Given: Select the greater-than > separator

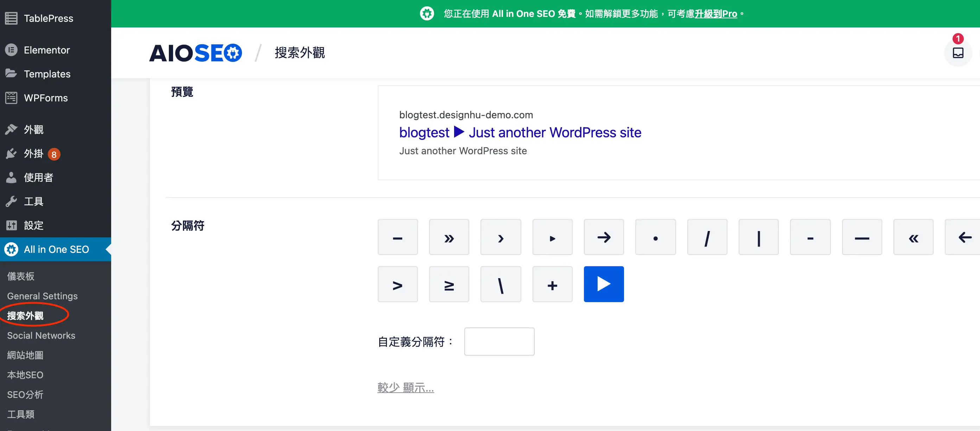Looking at the screenshot, I should tap(397, 284).
